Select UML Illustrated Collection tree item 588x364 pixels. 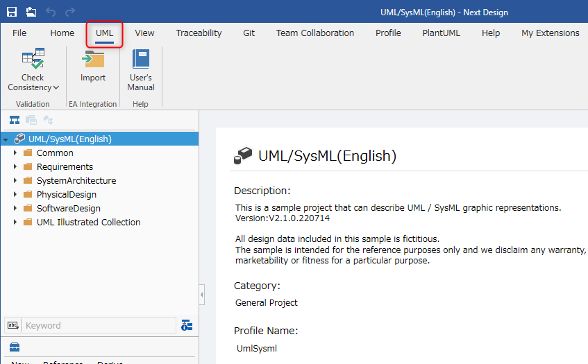tap(88, 222)
